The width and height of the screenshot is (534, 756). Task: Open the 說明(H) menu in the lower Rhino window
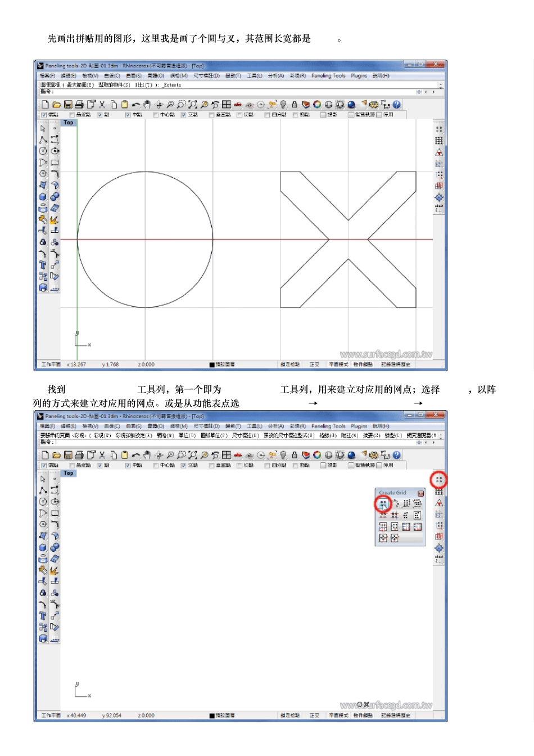click(381, 426)
